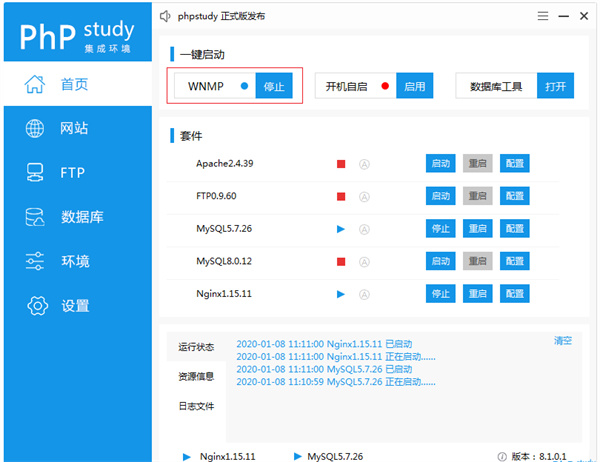Click the PhP study logo
The image size is (600, 462).
pyautogui.click(x=78, y=36)
